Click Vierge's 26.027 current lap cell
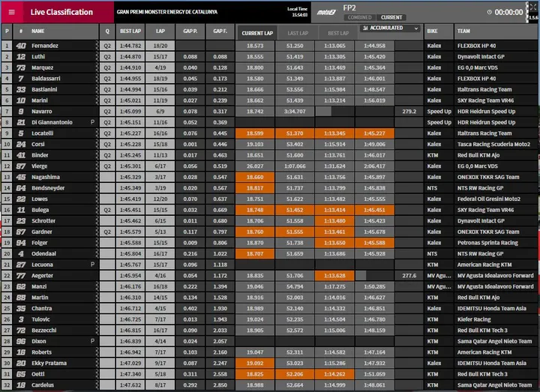 click(x=255, y=166)
